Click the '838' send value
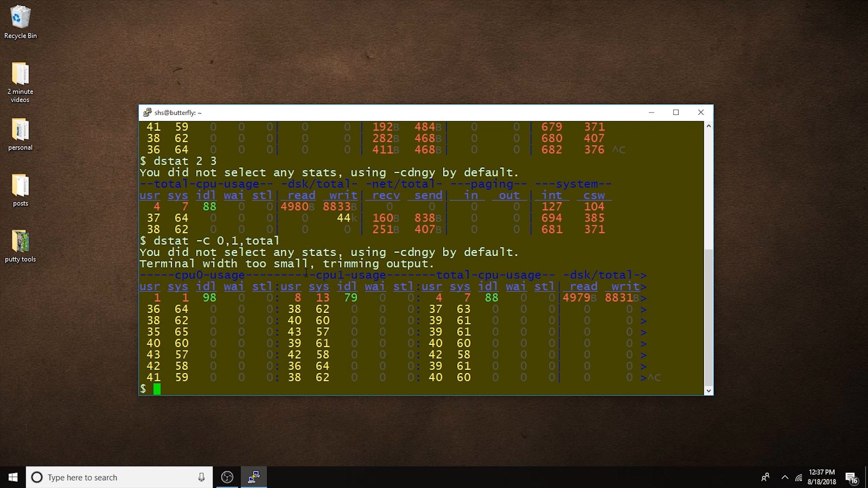 (x=425, y=218)
